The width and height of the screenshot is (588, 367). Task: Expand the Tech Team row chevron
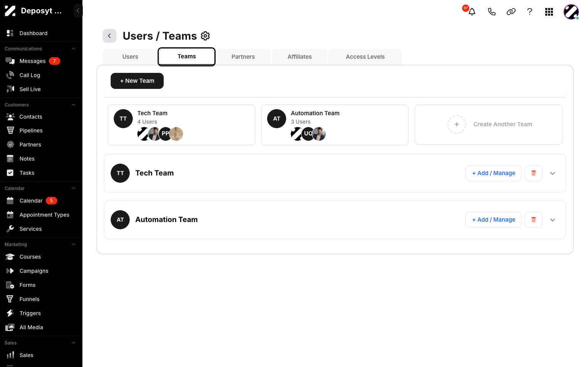tap(553, 173)
